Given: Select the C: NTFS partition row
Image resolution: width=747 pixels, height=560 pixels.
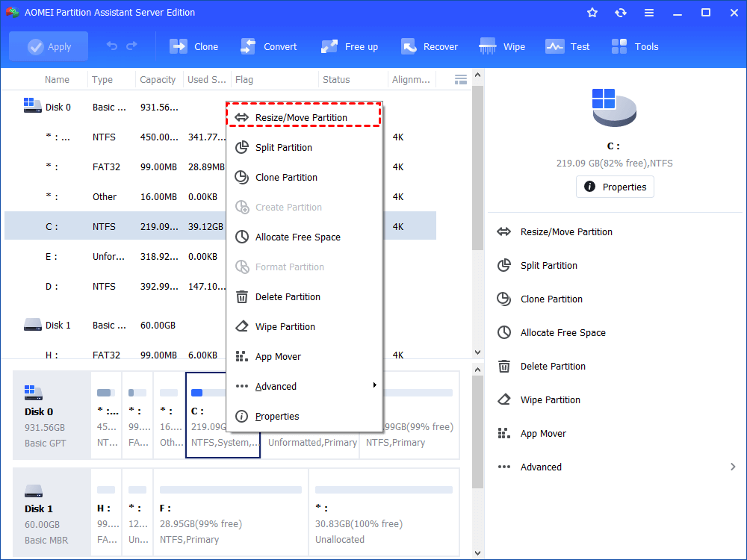Looking at the screenshot, I should 220,226.
